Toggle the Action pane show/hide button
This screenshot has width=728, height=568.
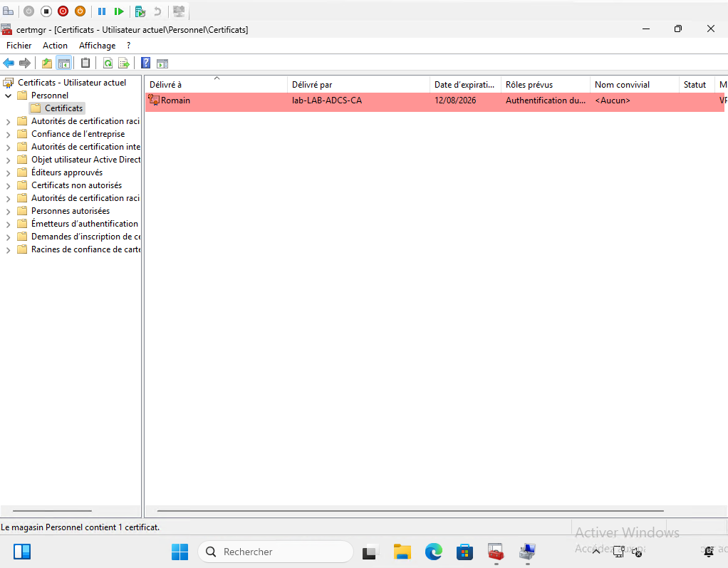point(162,63)
